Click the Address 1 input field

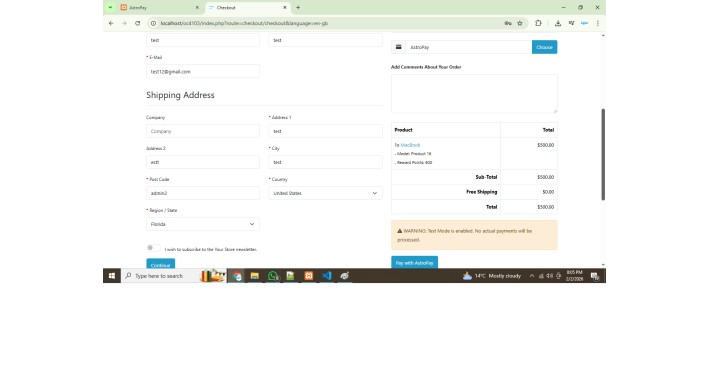pyautogui.click(x=325, y=131)
